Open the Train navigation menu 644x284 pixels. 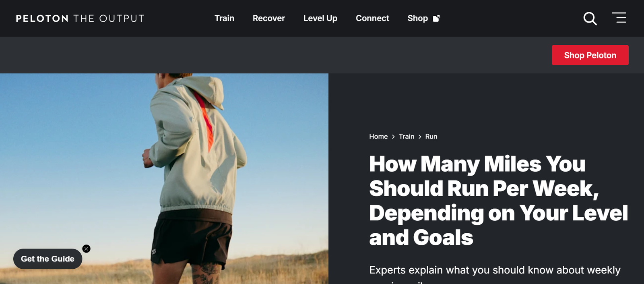pos(224,19)
